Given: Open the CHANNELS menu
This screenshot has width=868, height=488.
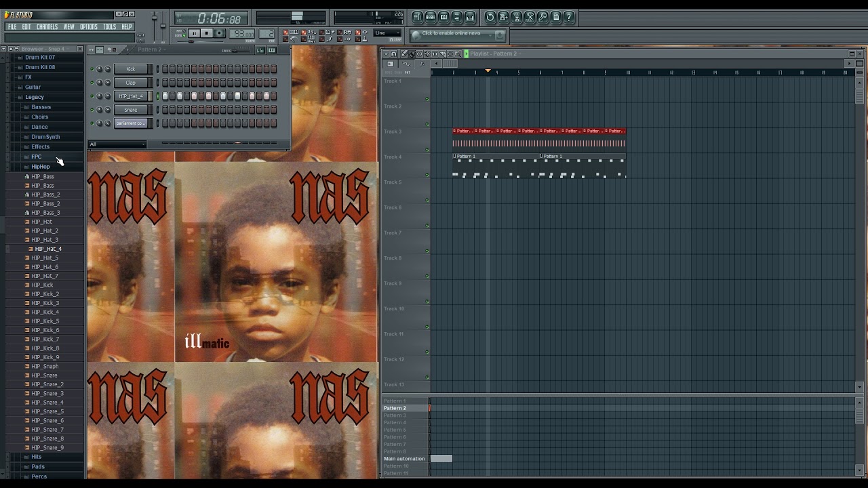Looking at the screenshot, I should (47, 27).
